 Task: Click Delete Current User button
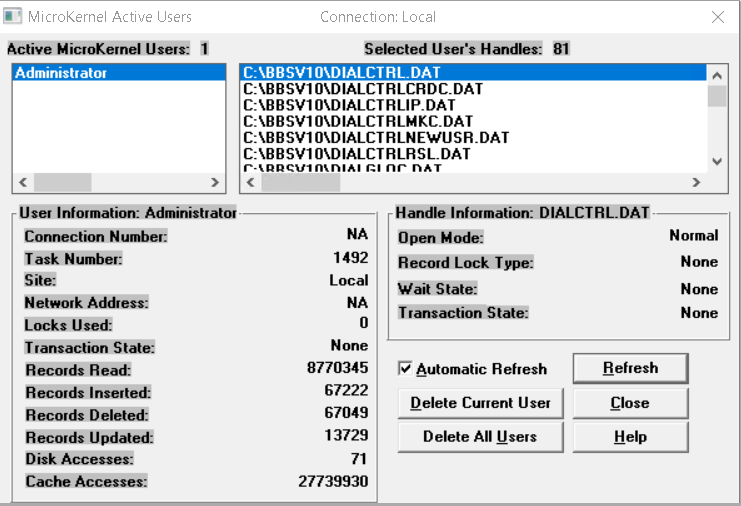480,403
